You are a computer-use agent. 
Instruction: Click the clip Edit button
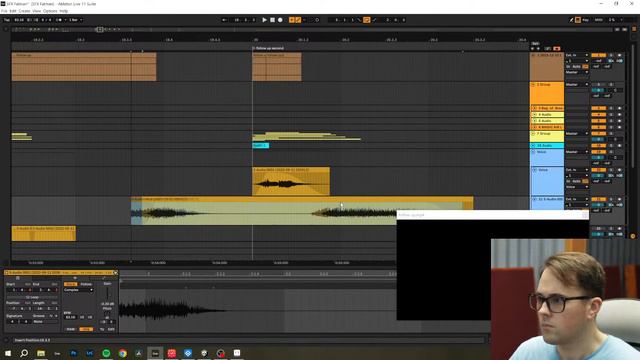tap(111, 329)
